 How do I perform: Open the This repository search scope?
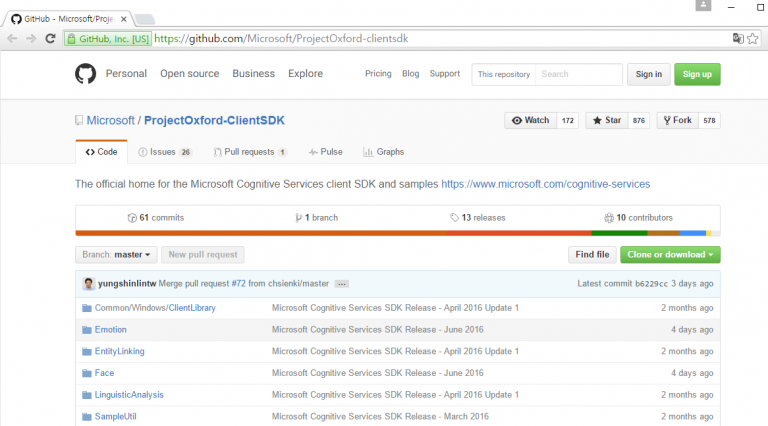(503, 74)
